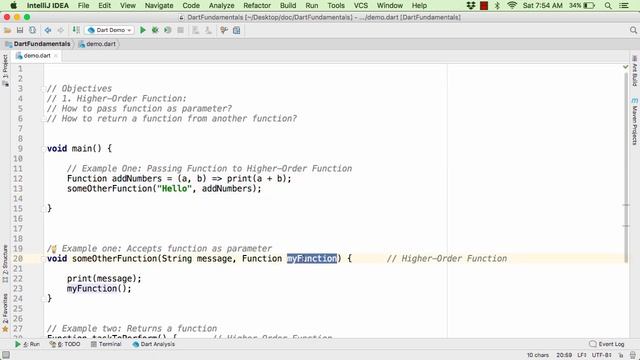Click the Build project toolbar icon

click(x=76, y=30)
